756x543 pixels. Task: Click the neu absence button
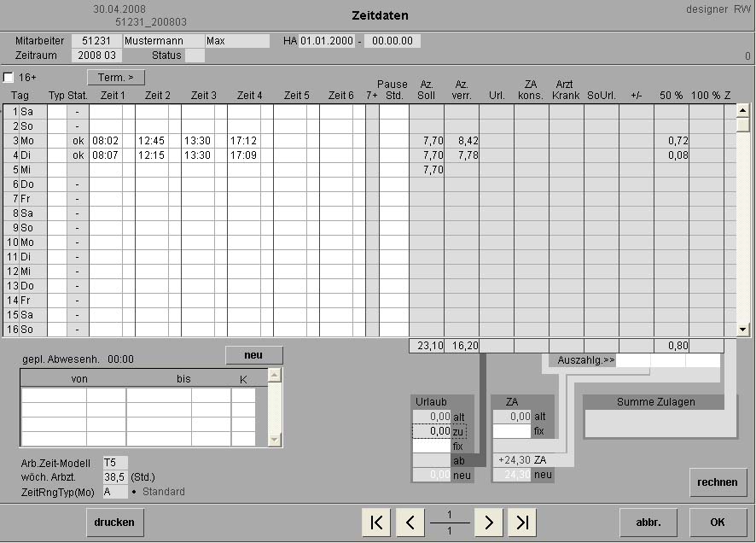(253, 355)
